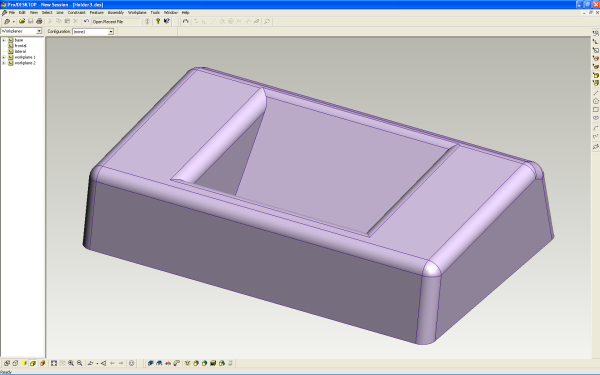The image size is (600, 375).
Task: Switch to wireframe display mode icon
Action: [7, 363]
